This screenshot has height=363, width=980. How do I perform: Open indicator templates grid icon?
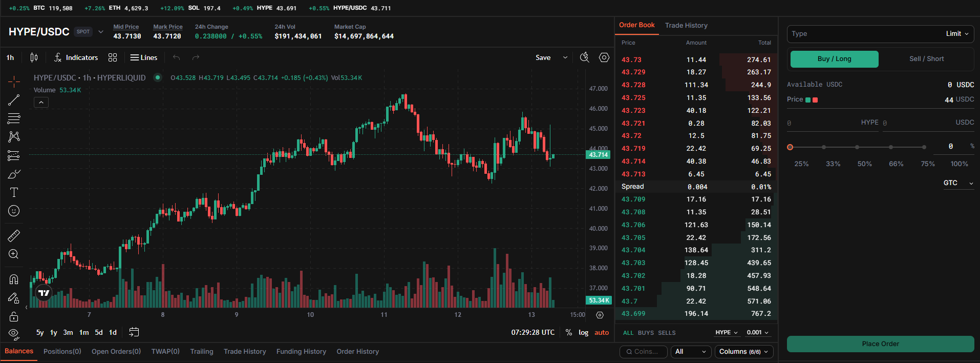click(x=113, y=57)
